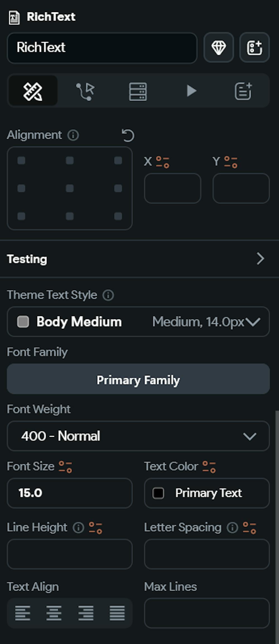Switch to the Backend Query tab icon

[x=138, y=91]
